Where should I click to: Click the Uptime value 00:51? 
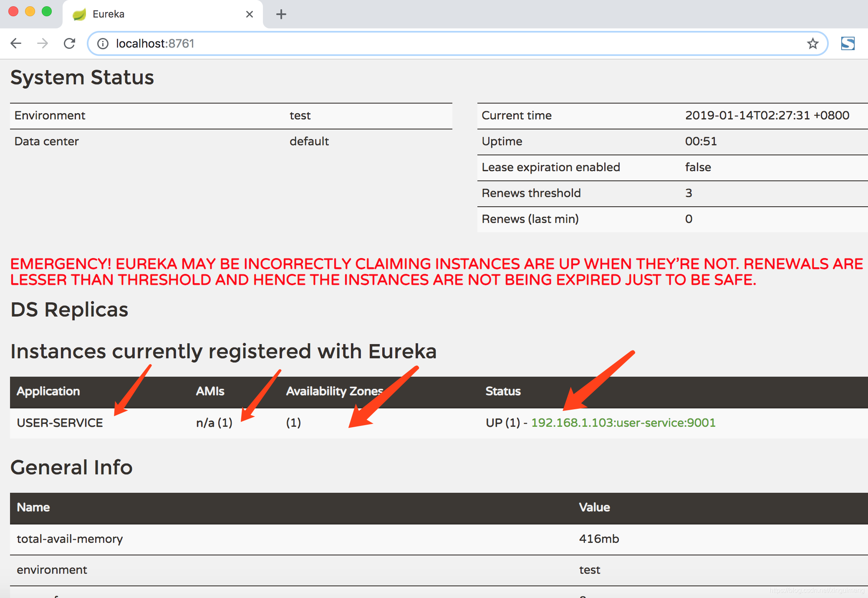pos(701,142)
